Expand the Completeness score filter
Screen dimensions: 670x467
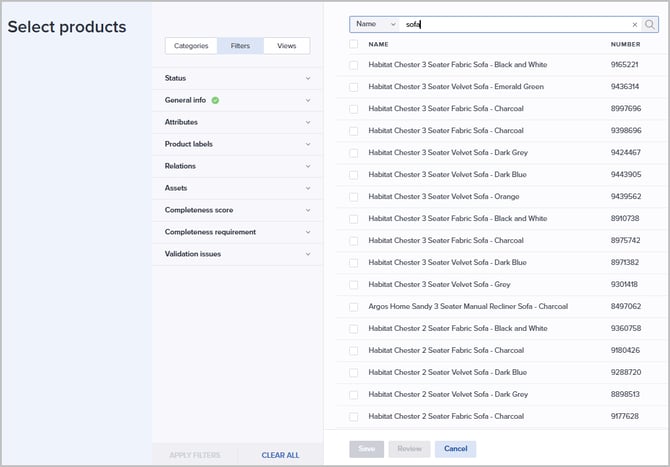238,210
